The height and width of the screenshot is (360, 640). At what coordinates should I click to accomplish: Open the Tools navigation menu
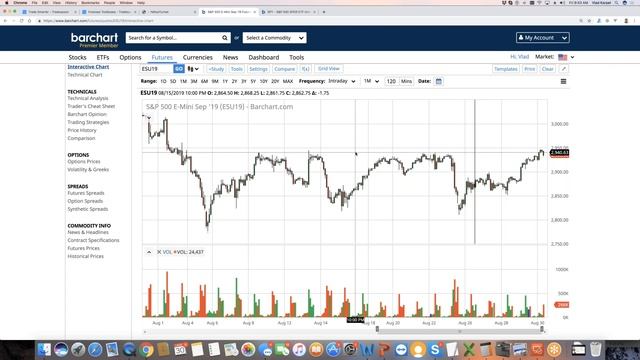[296, 58]
